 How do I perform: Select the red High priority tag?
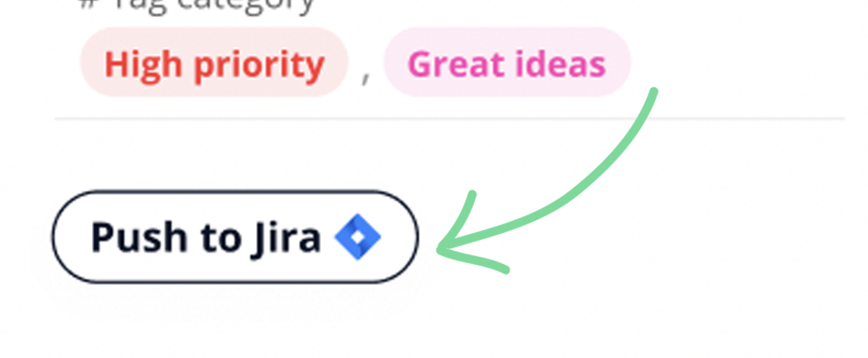(214, 63)
